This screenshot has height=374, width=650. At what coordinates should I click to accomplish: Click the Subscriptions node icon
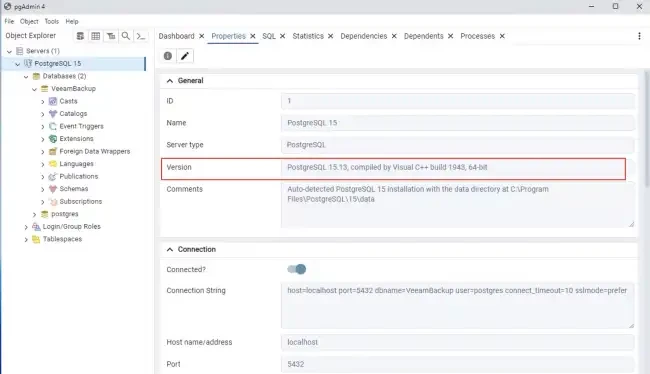tap(53, 202)
